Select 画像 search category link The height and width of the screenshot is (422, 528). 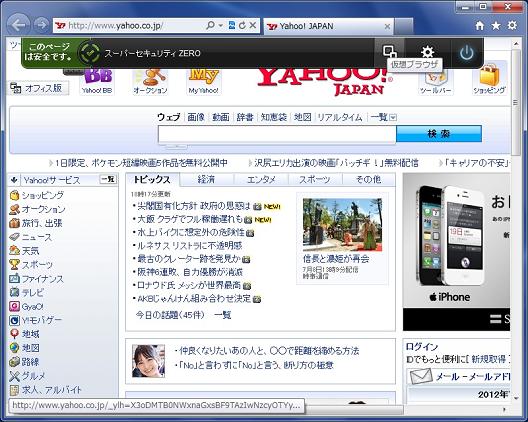click(x=196, y=117)
